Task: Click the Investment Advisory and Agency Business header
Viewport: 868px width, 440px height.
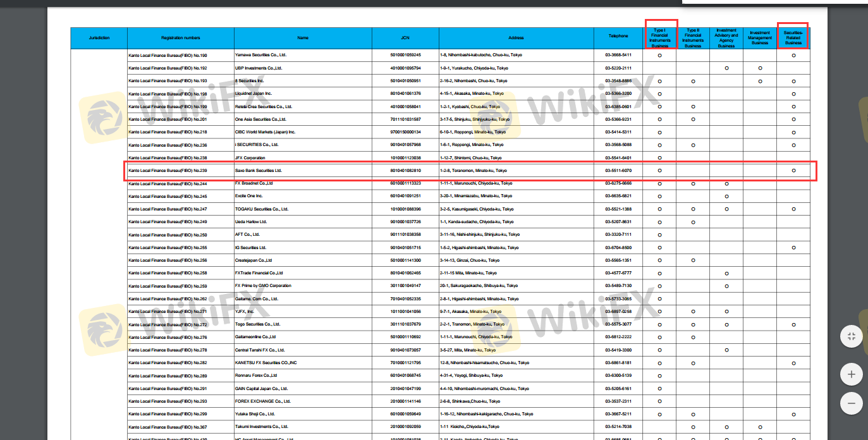Action: click(726, 38)
